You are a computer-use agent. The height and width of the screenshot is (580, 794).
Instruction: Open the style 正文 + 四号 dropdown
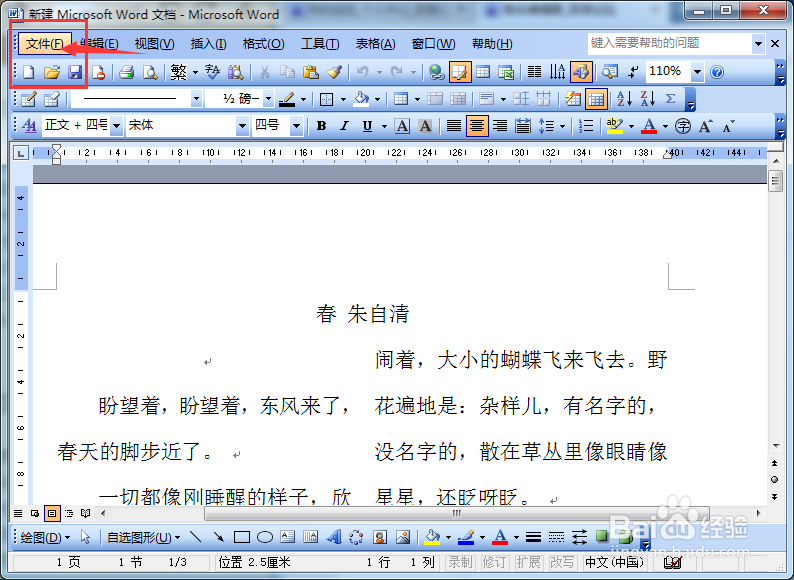point(116,126)
